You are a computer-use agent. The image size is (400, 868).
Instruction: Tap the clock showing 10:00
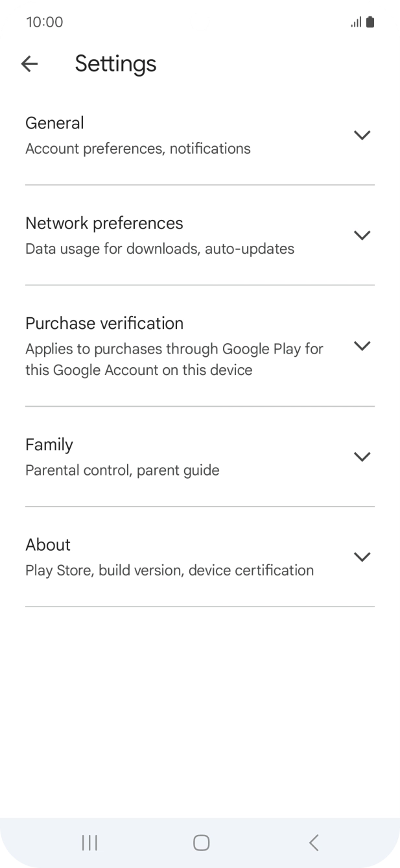tap(45, 22)
